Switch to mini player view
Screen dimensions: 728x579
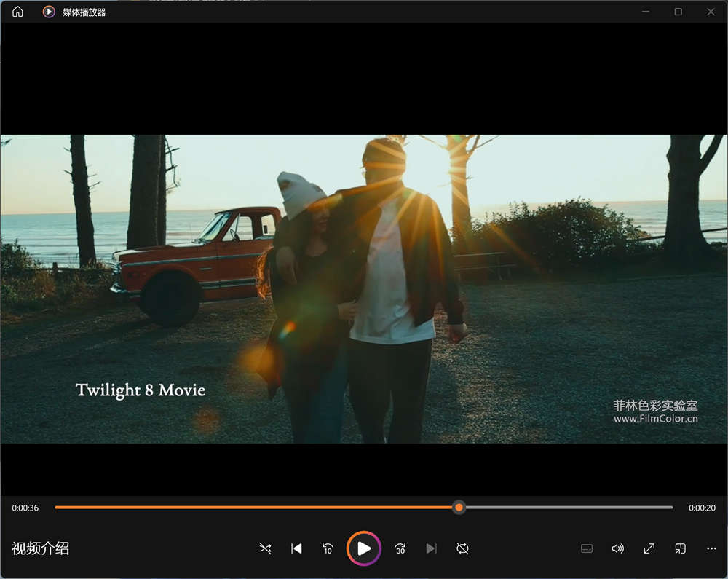point(681,548)
